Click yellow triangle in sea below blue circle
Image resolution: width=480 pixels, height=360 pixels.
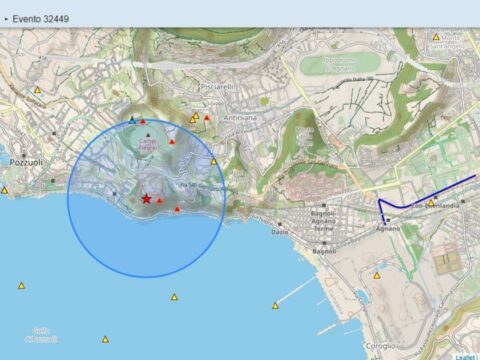[174, 297]
